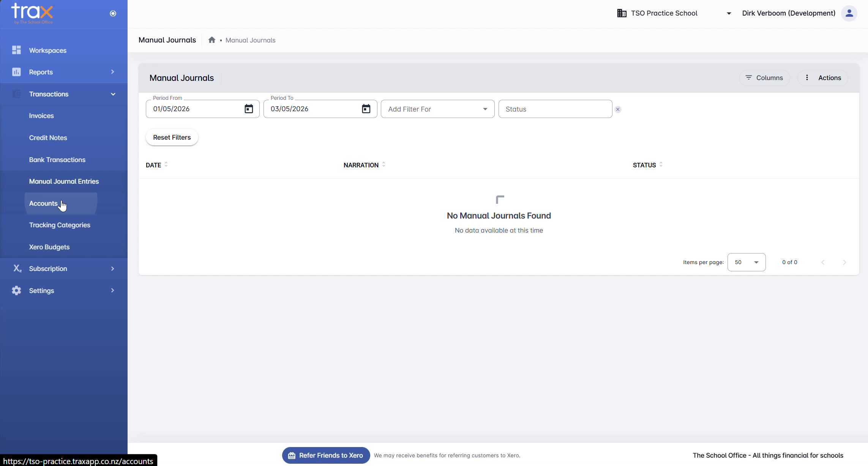This screenshot has height=466, width=868.
Task: Open Accounts in the sidebar
Action: (x=43, y=203)
